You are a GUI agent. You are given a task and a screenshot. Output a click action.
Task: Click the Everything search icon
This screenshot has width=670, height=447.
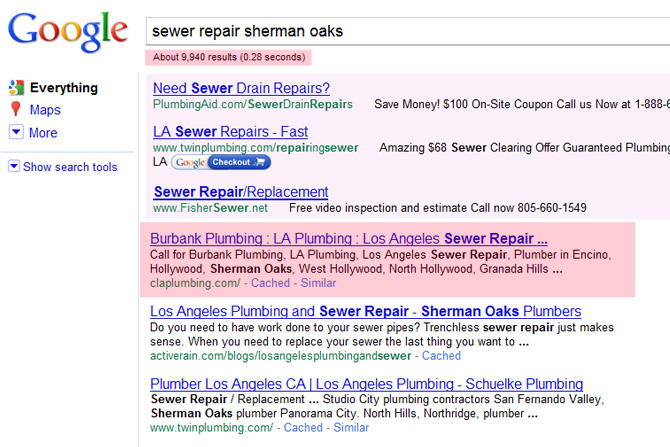click(x=16, y=88)
